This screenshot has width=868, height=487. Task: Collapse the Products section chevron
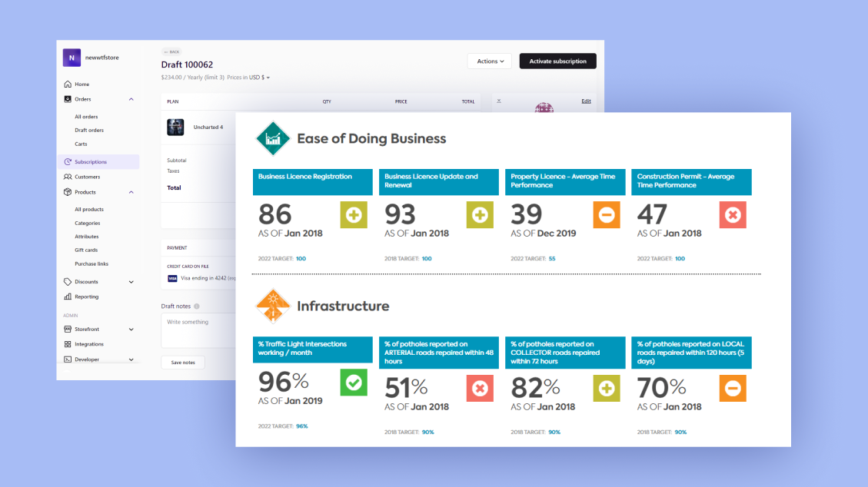131,192
